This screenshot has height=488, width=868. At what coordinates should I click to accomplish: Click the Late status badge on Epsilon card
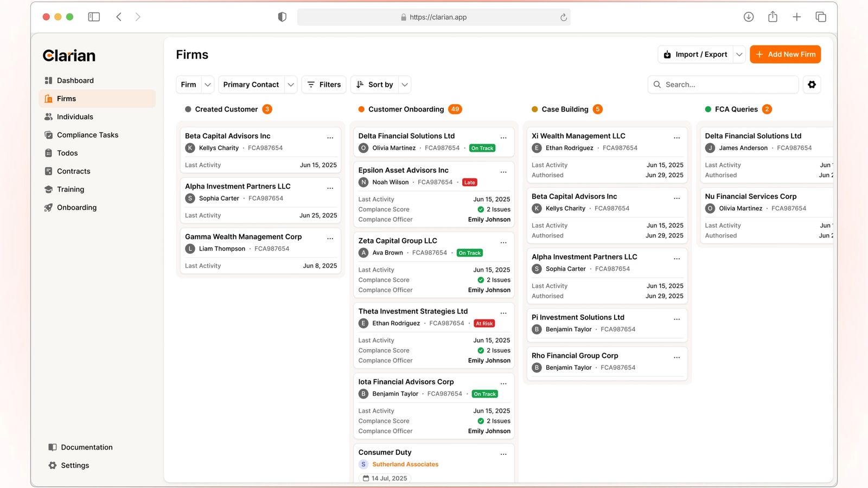tap(470, 182)
